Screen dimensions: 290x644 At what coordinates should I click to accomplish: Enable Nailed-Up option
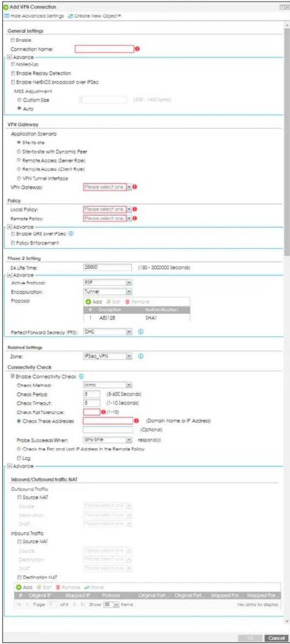click(x=13, y=64)
